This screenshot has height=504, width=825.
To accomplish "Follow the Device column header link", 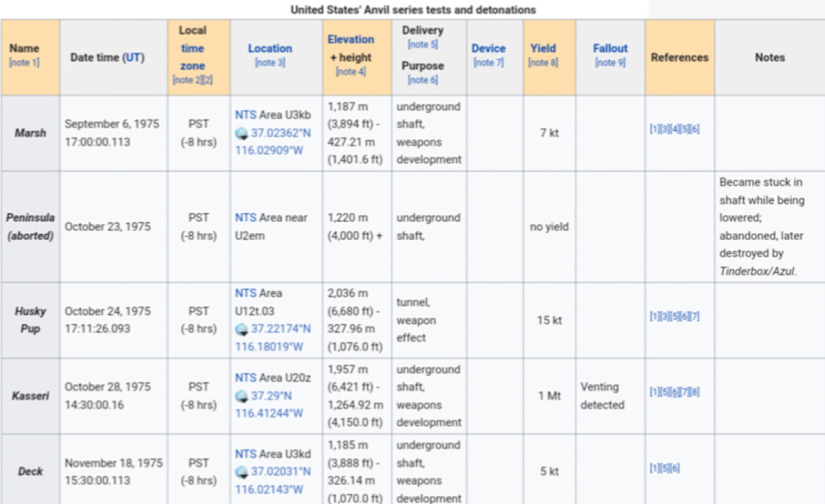I will (488, 49).
